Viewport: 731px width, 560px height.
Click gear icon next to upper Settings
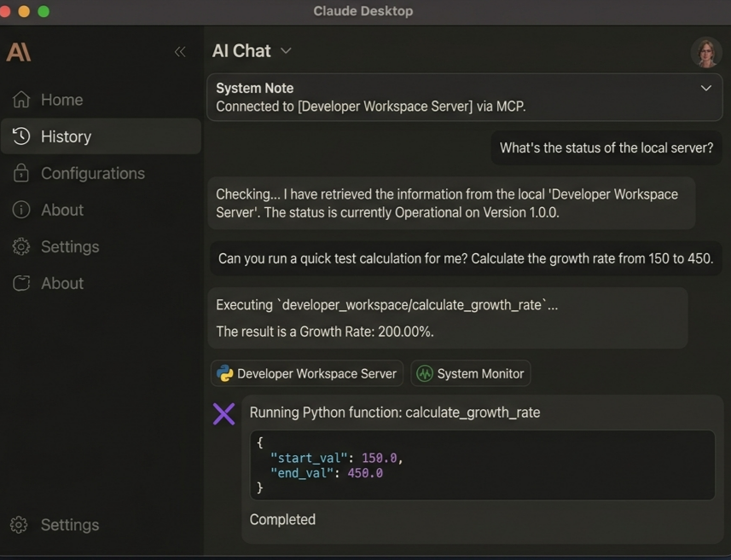[x=21, y=246]
